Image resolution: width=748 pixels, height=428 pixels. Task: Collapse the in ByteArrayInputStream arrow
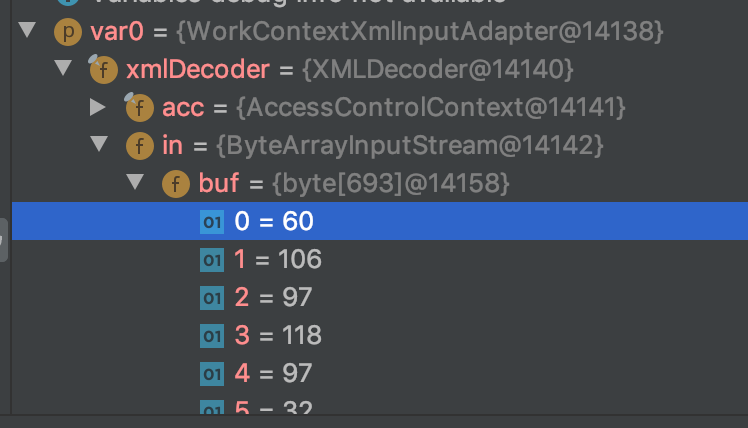pos(99,144)
